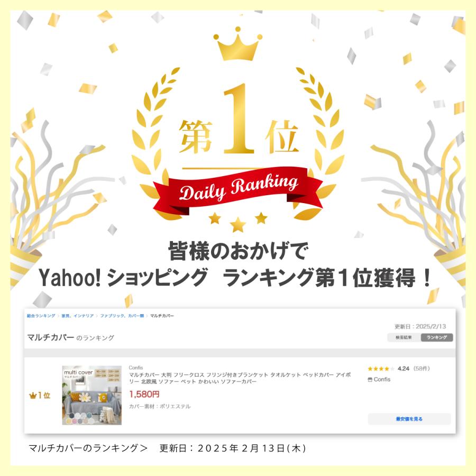This screenshot has width=476, height=476.
Task: Click the large gold number 1 emblem
Action: coord(239,118)
